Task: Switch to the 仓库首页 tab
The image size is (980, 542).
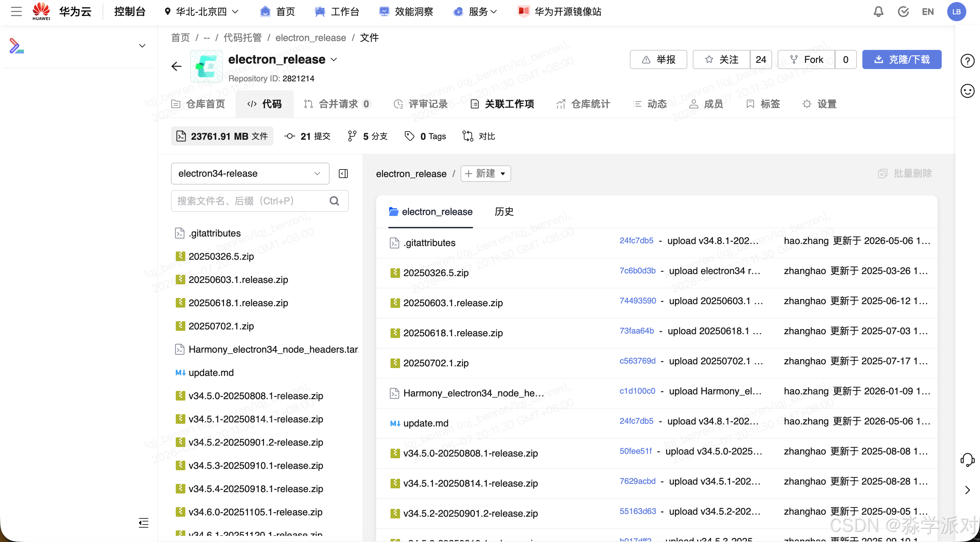Action: click(198, 104)
